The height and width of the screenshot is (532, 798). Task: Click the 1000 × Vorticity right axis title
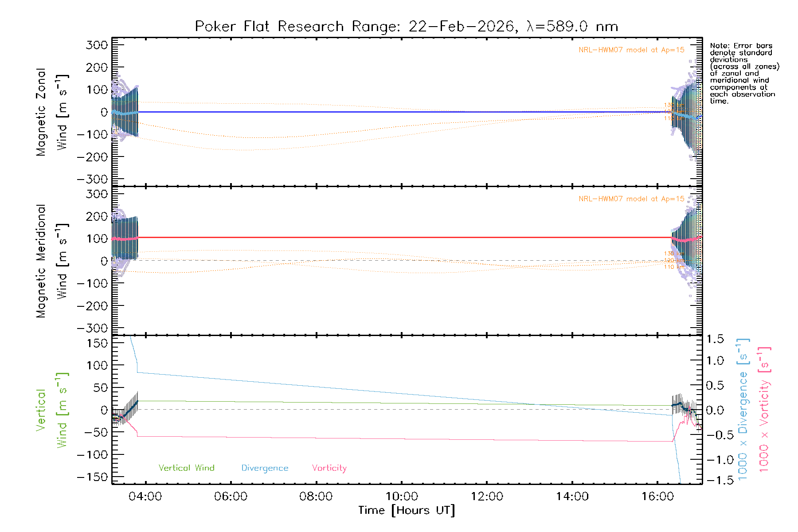pyautogui.click(x=764, y=410)
